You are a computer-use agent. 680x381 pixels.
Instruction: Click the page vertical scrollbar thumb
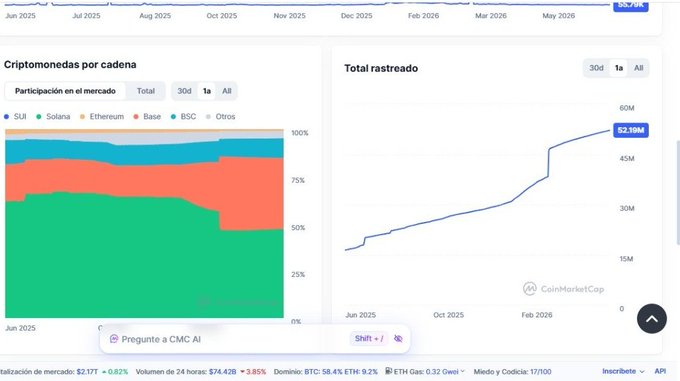pos(677,193)
